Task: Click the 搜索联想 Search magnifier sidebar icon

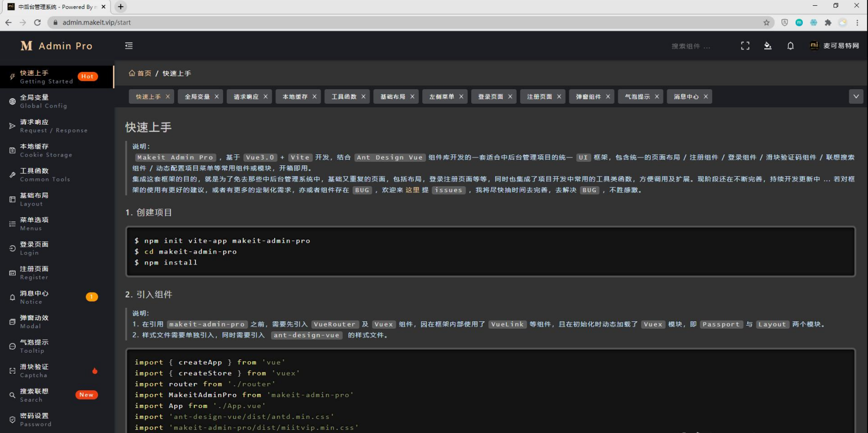Action: pos(13,395)
